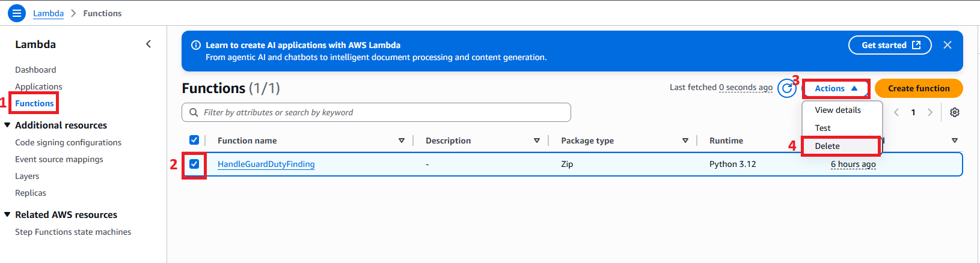Click the Runtime column header
Viewport: 980px width, 263px height.
[x=726, y=141]
